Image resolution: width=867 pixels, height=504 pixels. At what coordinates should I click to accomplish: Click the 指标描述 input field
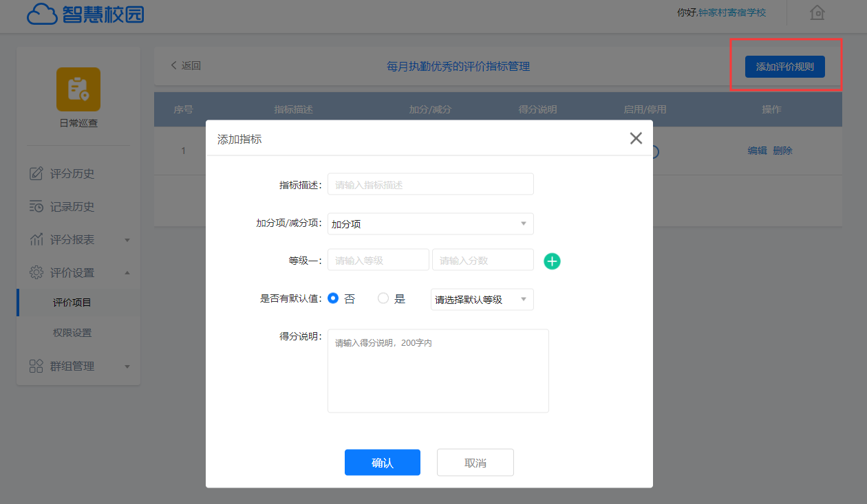click(430, 185)
